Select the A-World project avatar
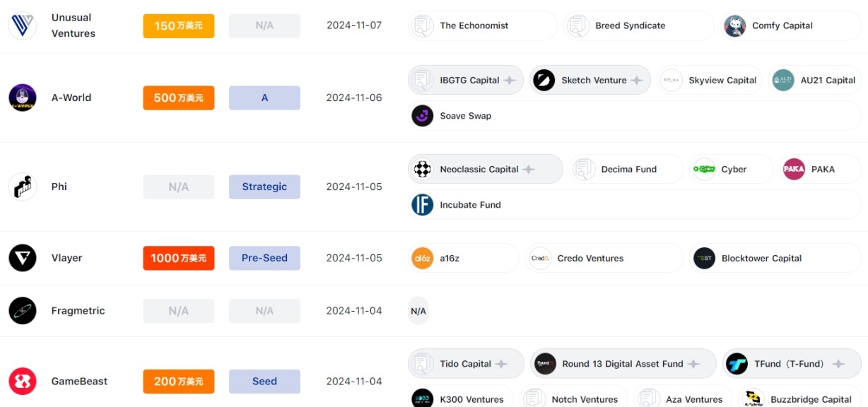This screenshot has height=407, width=868. (x=22, y=98)
